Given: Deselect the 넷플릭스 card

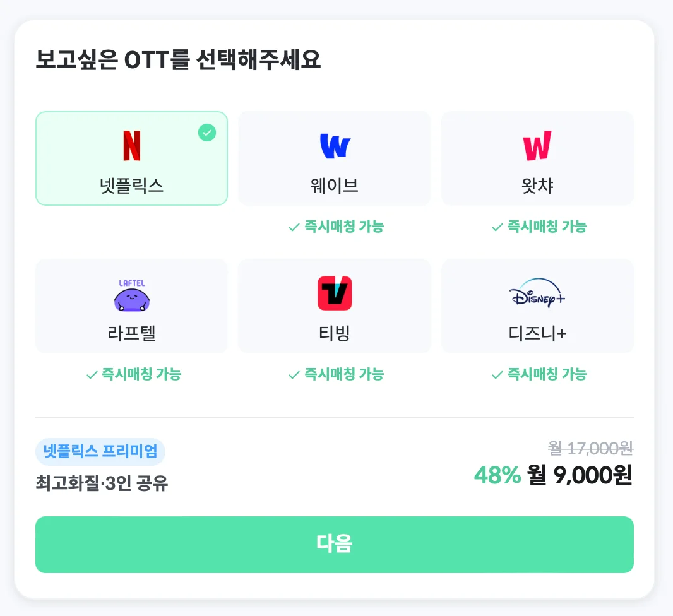Looking at the screenshot, I should coord(131,158).
